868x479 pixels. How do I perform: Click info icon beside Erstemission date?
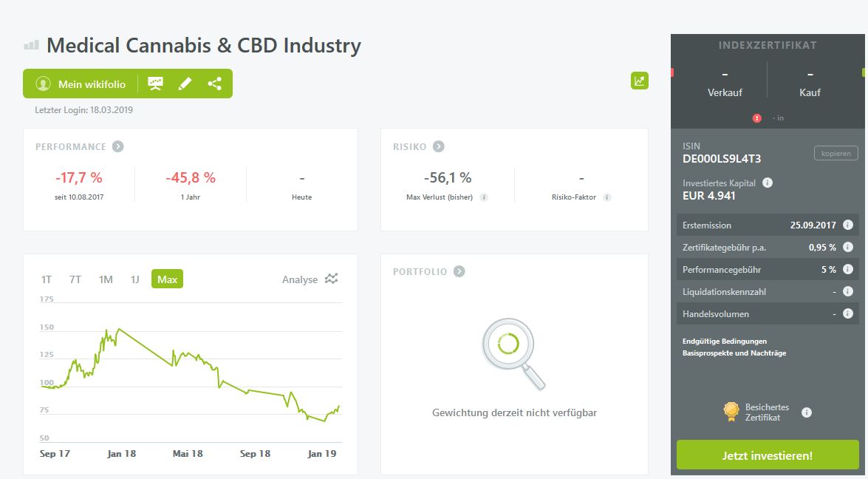(x=848, y=225)
